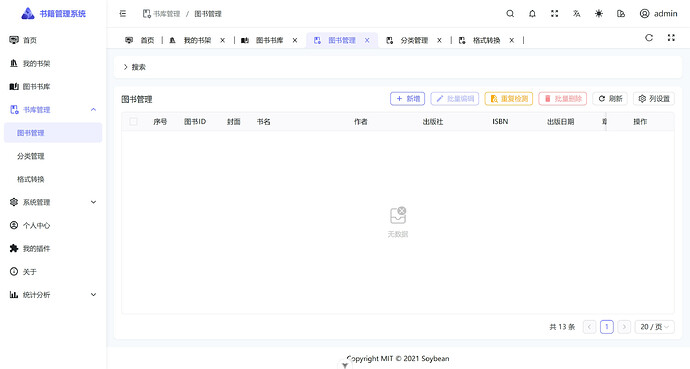Click the 批量删除 button
Image resolution: width=690 pixels, height=369 pixels.
click(563, 99)
